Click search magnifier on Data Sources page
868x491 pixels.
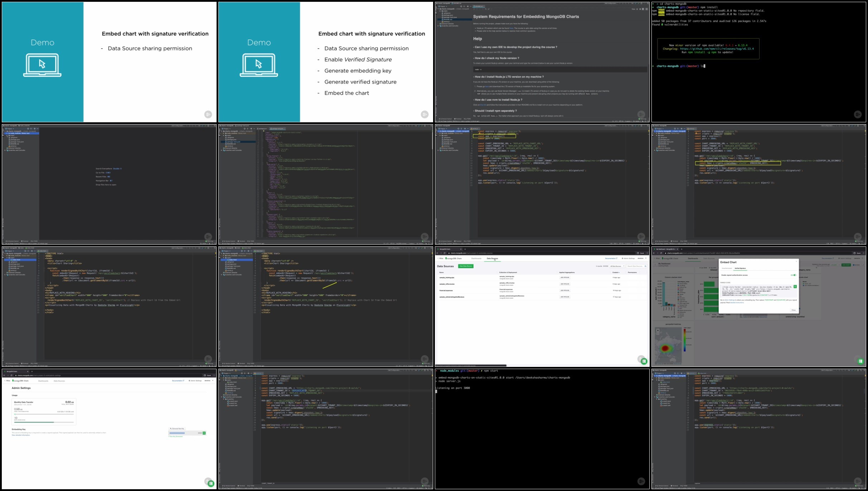645,266
